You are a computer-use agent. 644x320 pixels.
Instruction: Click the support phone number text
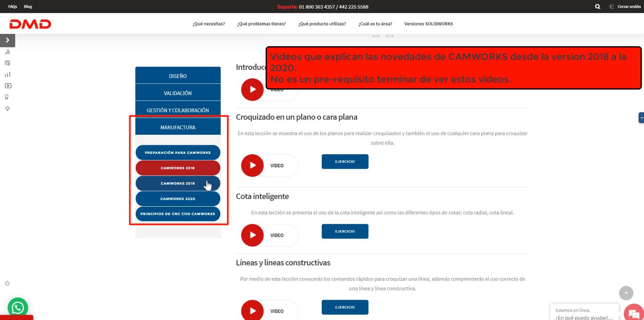[x=334, y=6]
